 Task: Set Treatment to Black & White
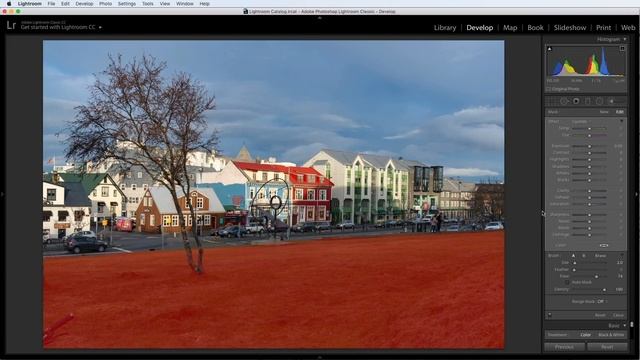[611, 335]
